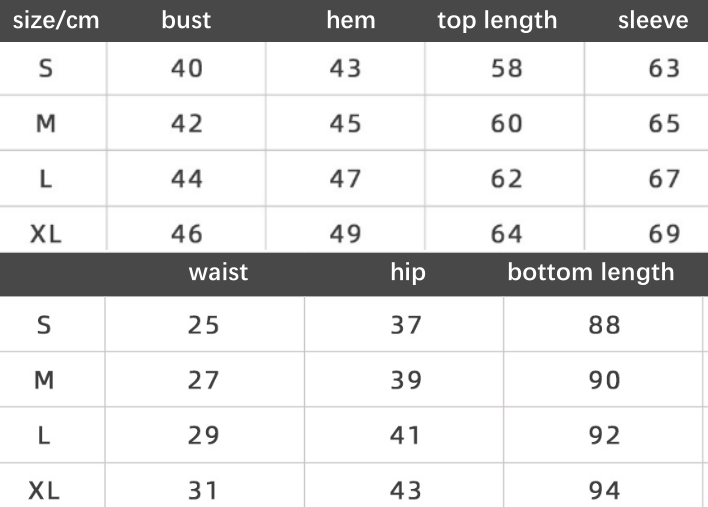This screenshot has width=708, height=507.
Task: Select the "bottom length" column header
Action: [591, 272]
